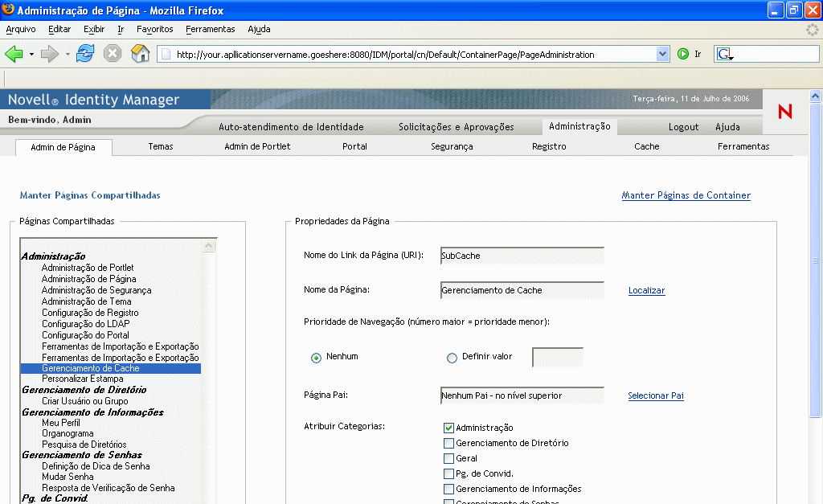Click the Stop loading icon
Image resolution: width=823 pixels, height=504 pixels.
(x=113, y=54)
